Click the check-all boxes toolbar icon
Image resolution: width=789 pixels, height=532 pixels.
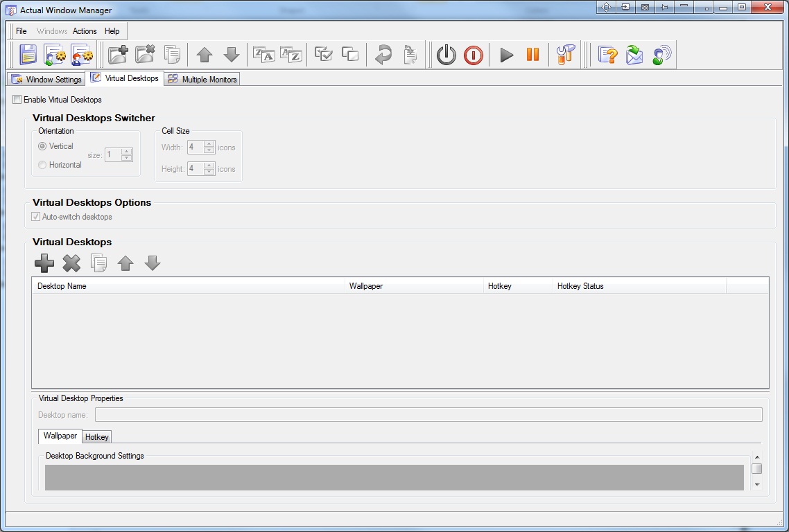point(323,54)
